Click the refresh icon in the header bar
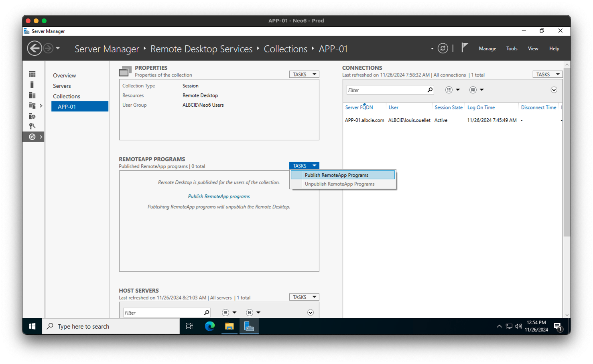 pos(443,48)
